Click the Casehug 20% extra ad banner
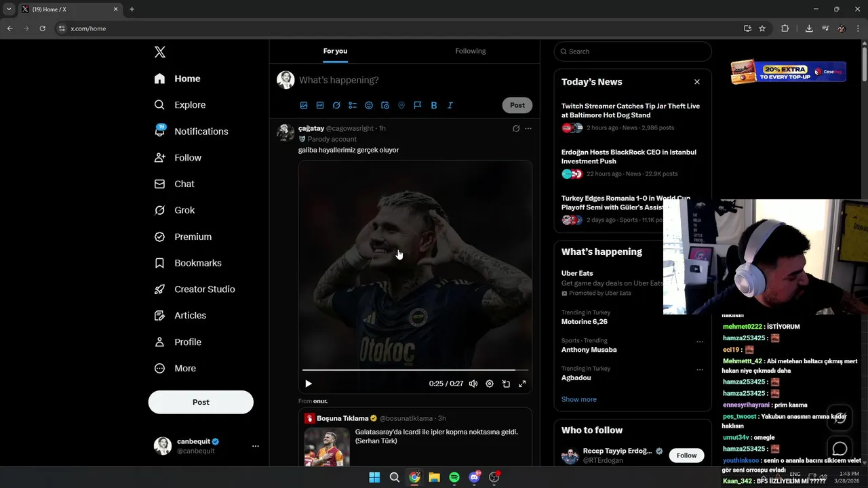868x488 pixels. pos(789,72)
